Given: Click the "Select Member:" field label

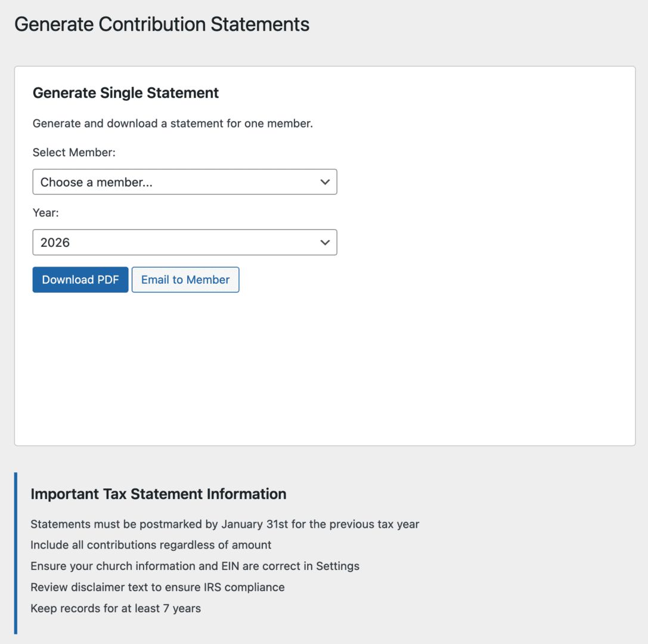Looking at the screenshot, I should [74, 153].
